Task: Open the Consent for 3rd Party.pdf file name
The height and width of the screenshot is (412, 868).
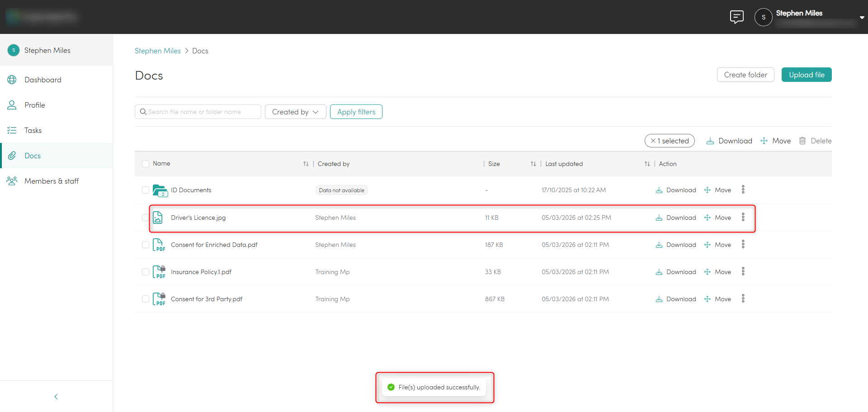Action: pos(207,299)
